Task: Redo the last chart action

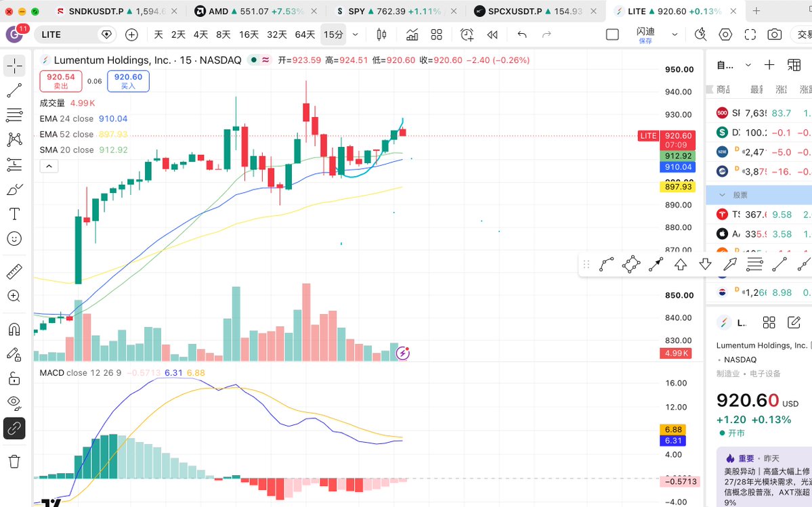Action: click(547, 35)
